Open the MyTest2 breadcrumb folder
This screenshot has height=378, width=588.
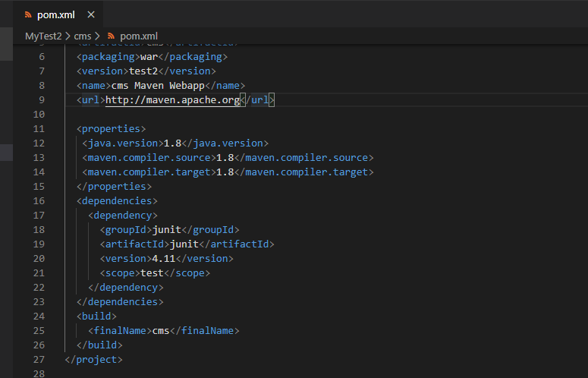click(42, 36)
